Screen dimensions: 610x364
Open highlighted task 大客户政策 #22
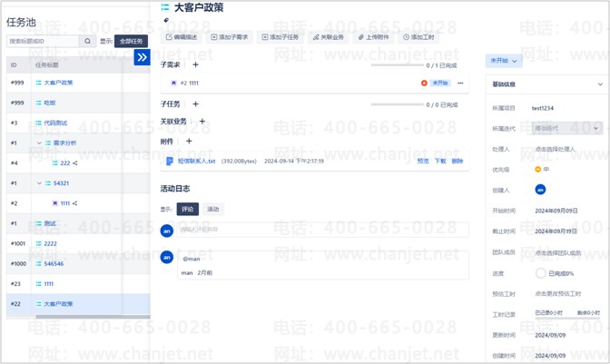pos(58,304)
